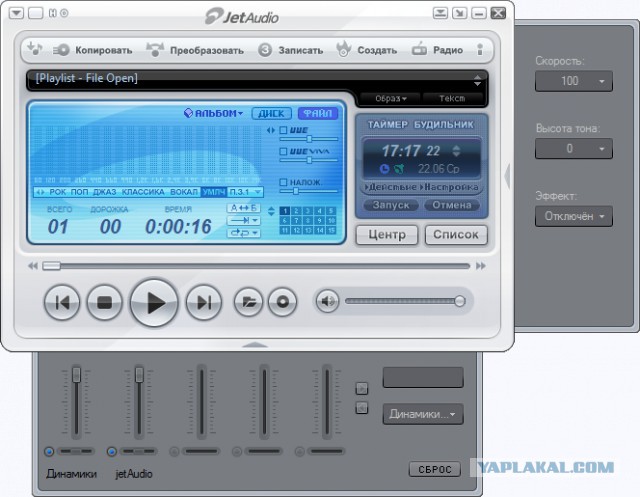Click the blank square button in the title bar
This screenshot has height=497, width=640.
point(36,13)
